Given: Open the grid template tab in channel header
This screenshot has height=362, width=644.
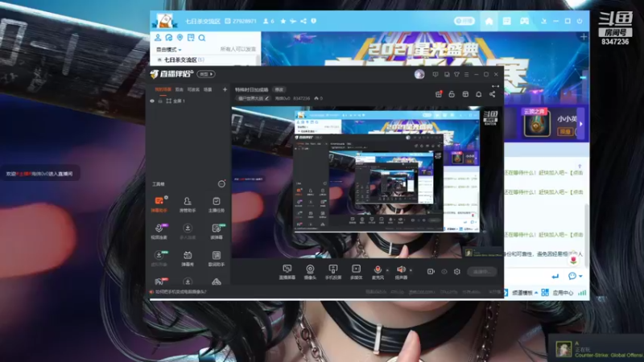Looking at the screenshot, I should point(507,21).
